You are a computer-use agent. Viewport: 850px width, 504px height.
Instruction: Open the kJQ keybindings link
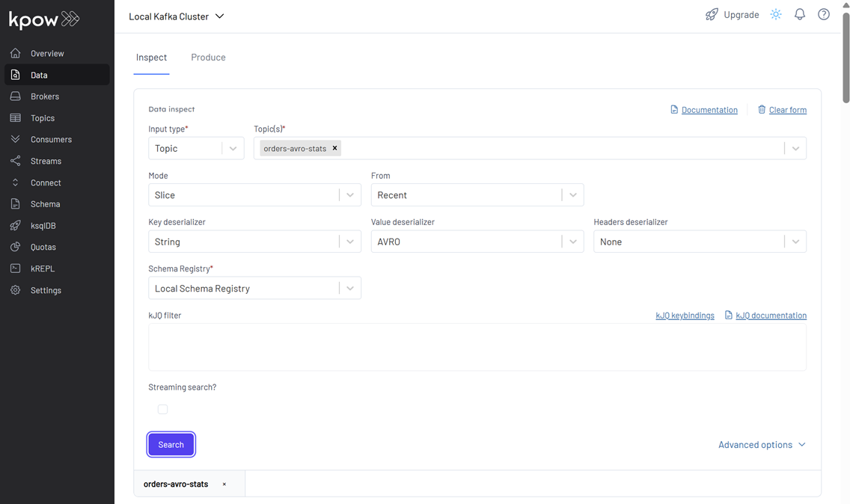tap(685, 316)
